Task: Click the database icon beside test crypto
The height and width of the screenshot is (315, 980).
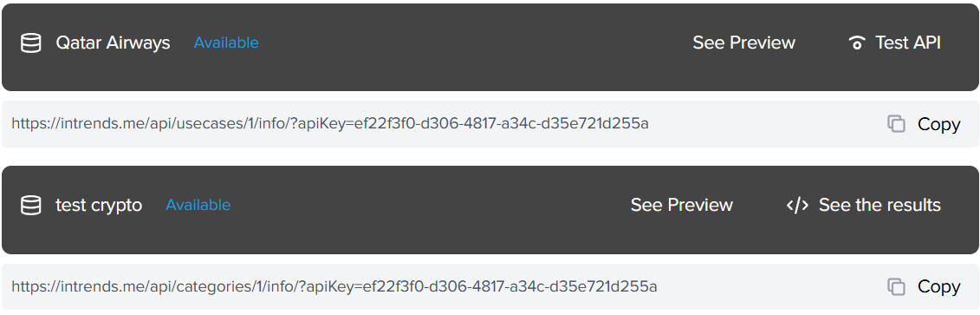Action: [x=30, y=206]
